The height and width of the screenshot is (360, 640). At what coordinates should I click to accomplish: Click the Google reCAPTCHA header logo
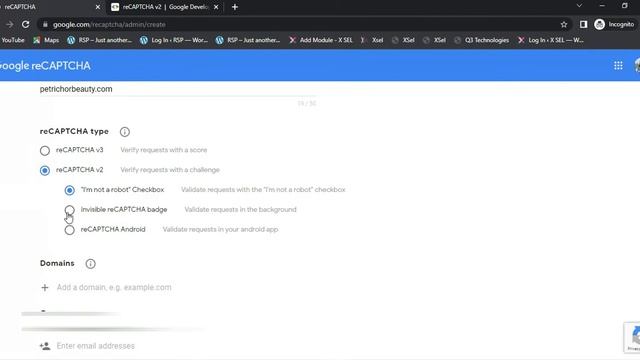coord(45,66)
